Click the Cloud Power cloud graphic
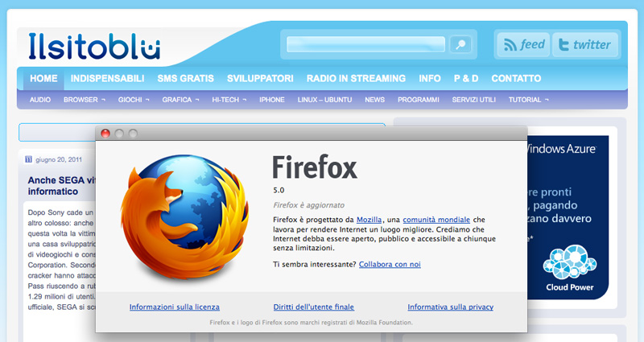This screenshot has width=644, height=342. (570, 262)
